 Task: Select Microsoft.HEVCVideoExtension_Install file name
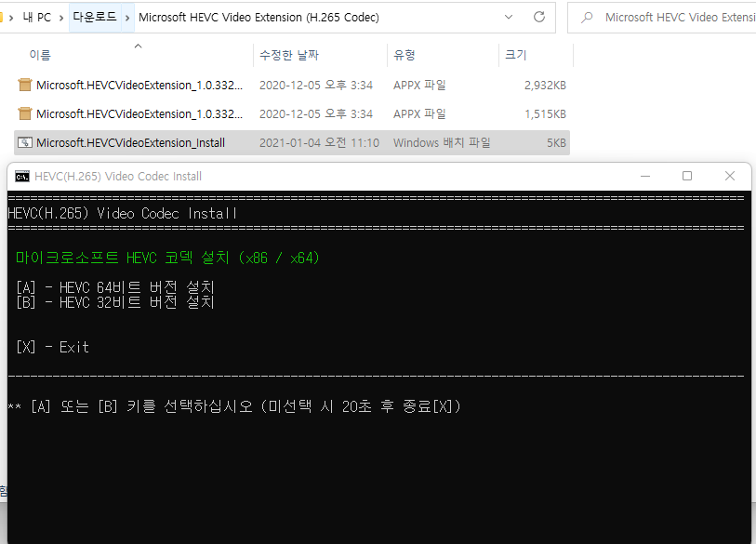131,143
